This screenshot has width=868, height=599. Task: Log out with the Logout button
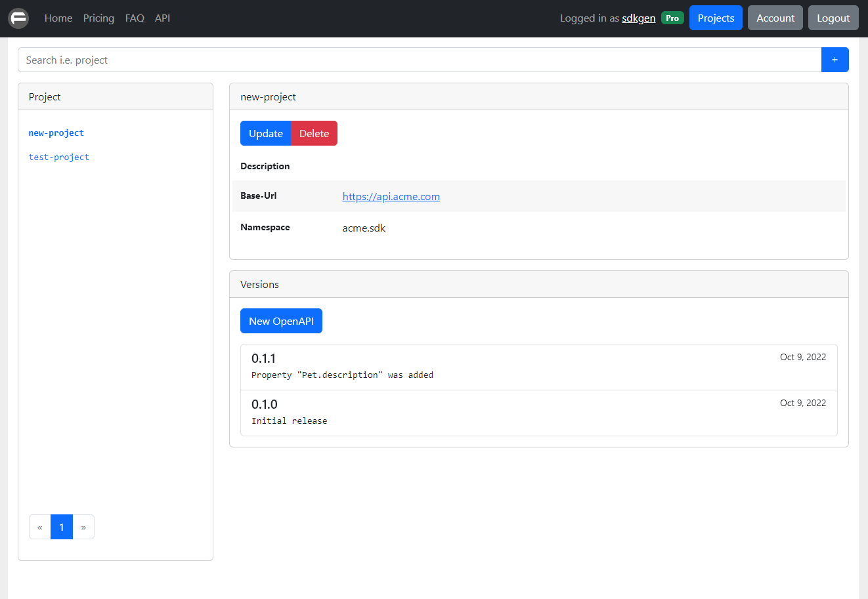click(x=833, y=18)
